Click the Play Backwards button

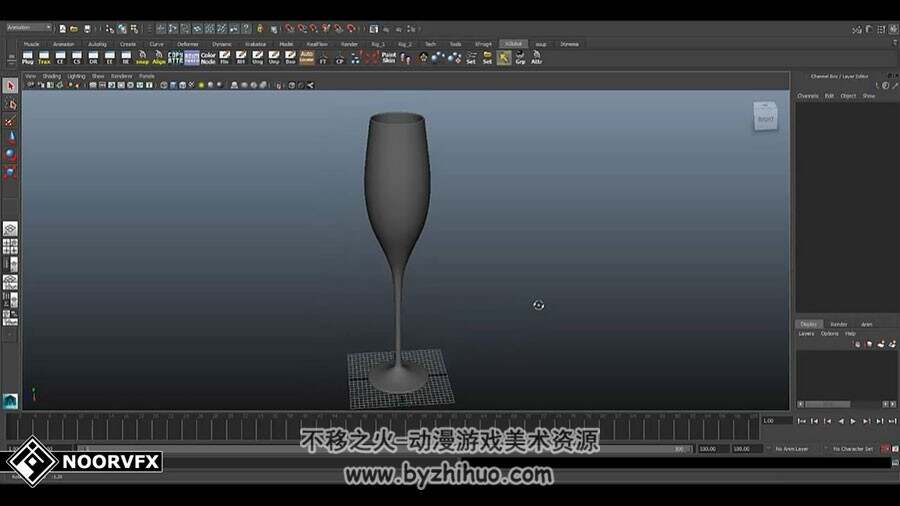coord(841,421)
